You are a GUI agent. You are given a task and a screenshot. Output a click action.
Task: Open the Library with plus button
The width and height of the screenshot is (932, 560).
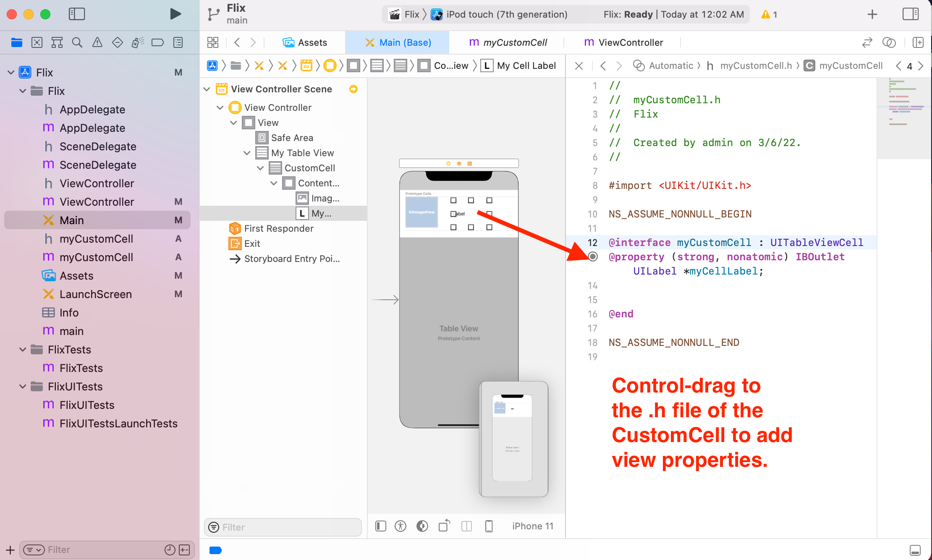(x=872, y=14)
